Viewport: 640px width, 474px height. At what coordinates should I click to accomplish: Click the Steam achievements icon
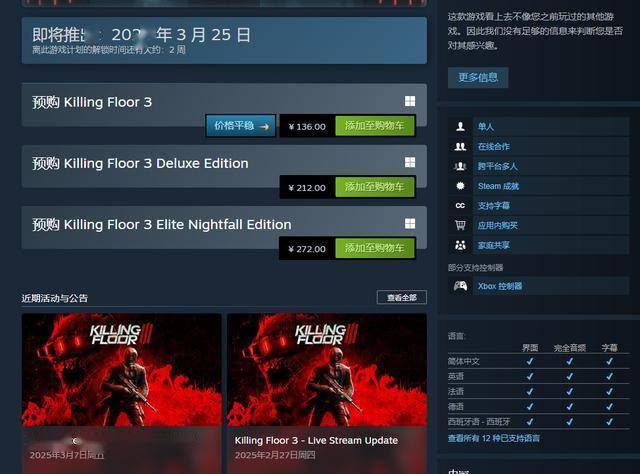coord(460,186)
